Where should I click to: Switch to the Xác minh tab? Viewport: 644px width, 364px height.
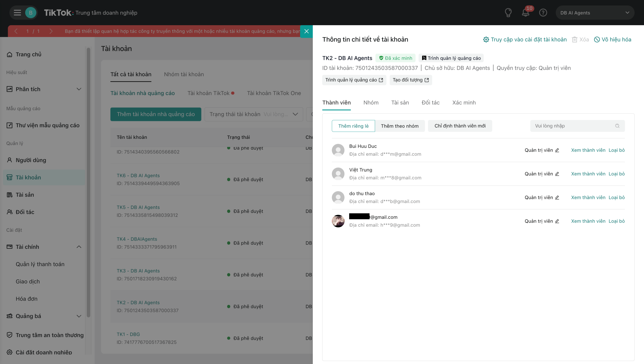[x=464, y=103]
